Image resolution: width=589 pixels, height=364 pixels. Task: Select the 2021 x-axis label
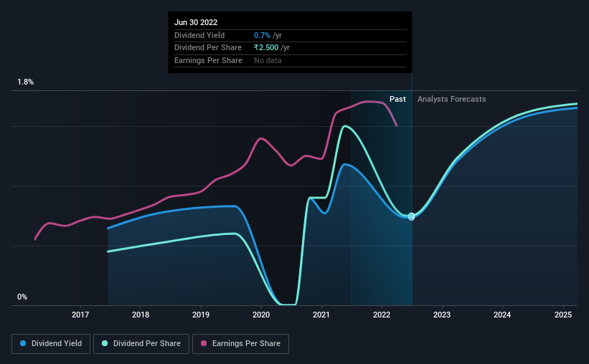pyautogui.click(x=321, y=315)
